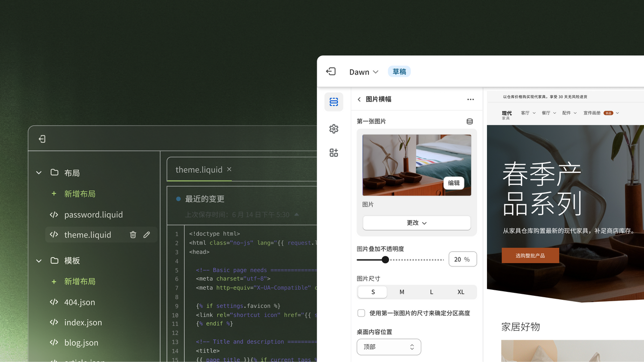The width and height of the screenshot is (644, 362).
Task: Click the dynamic source icon beside 第一张图片
Action: click(x=470, y=121)
